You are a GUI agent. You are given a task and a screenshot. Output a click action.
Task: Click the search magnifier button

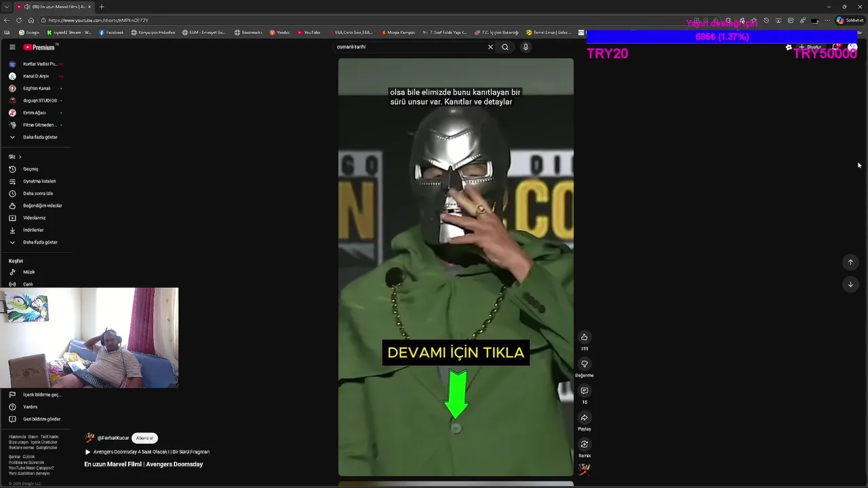tap(505, 47)
